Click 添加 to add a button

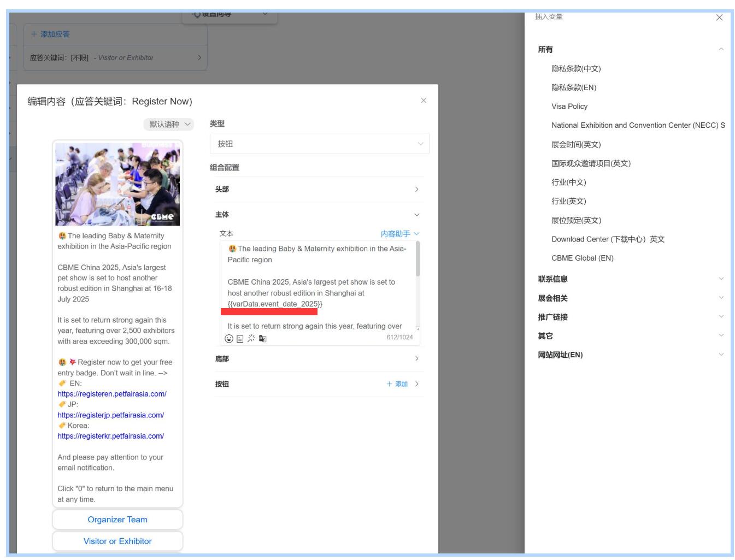397,384
